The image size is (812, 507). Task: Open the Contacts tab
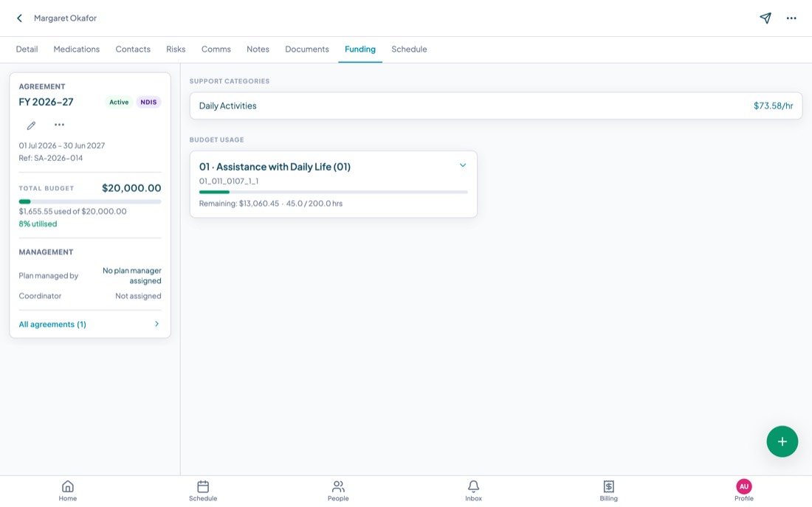pyautogui.click(x=133, y=49)
